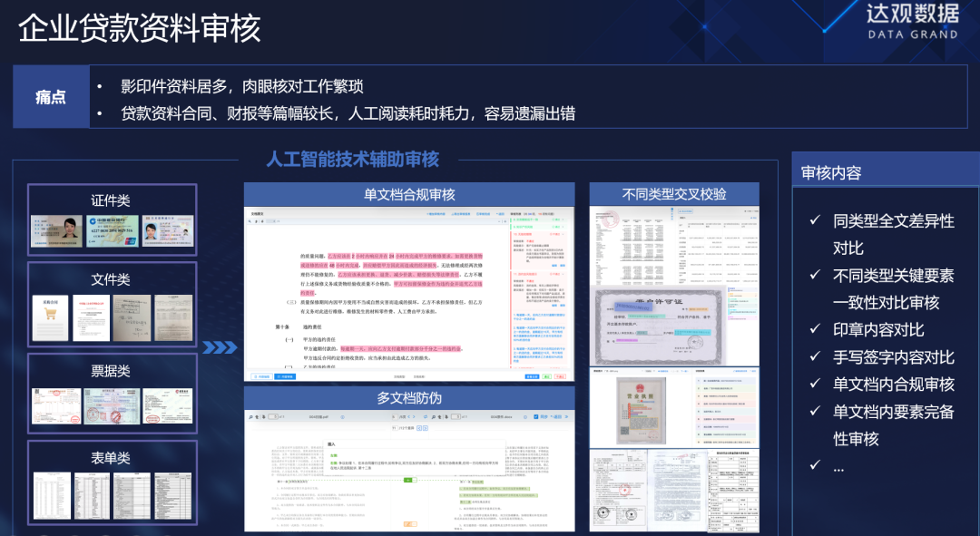Click the text 一致性对比审核

coord(887,302)
